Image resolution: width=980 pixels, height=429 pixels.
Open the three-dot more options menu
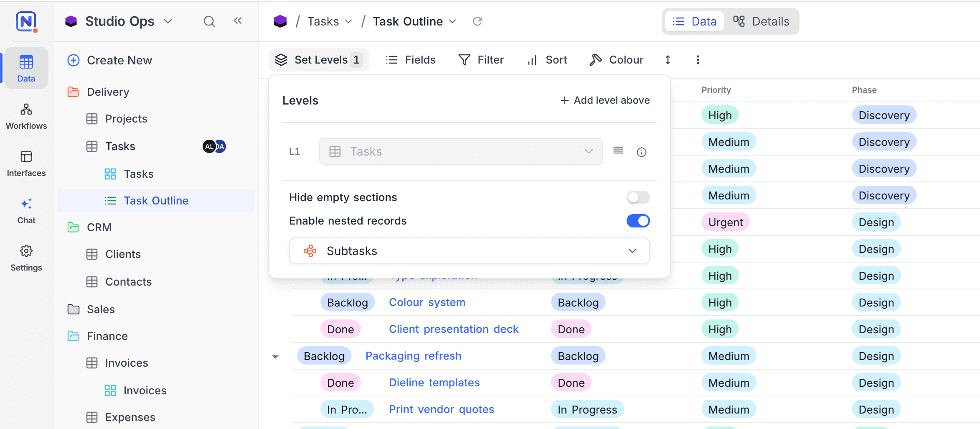698,60
